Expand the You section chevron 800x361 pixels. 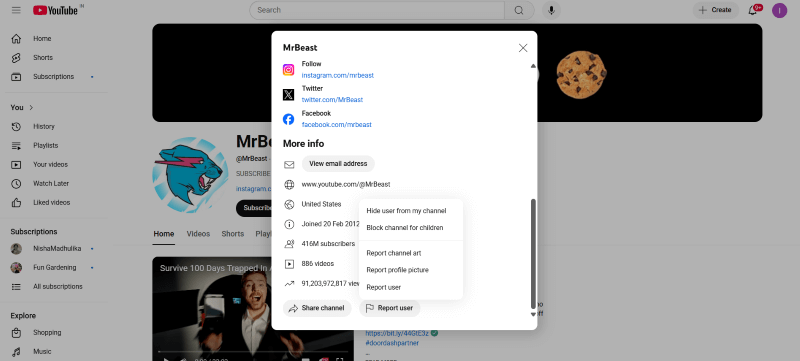pyautogui.click(x=31, y=108)
